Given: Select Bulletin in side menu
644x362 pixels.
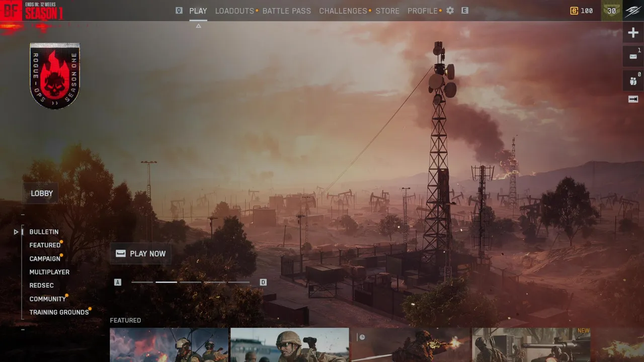Looking at the screenshot, I should [x=44, y=232].
